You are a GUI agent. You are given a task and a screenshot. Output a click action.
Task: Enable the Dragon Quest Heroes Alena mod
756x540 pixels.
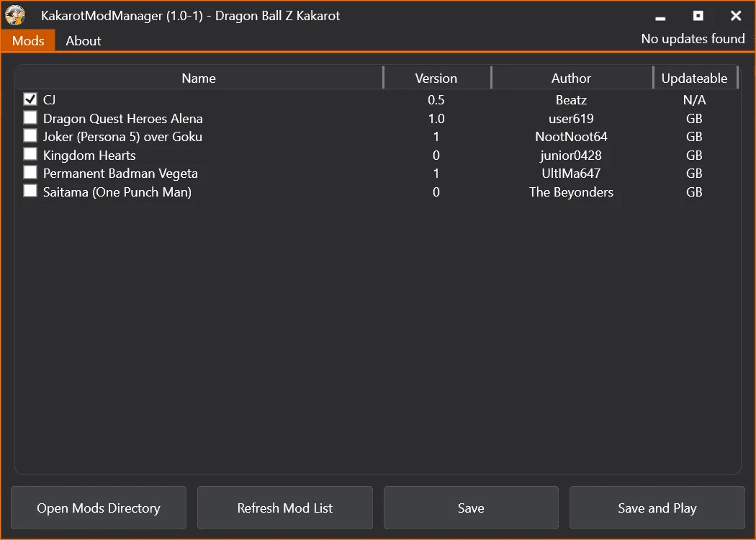(30, 117)
